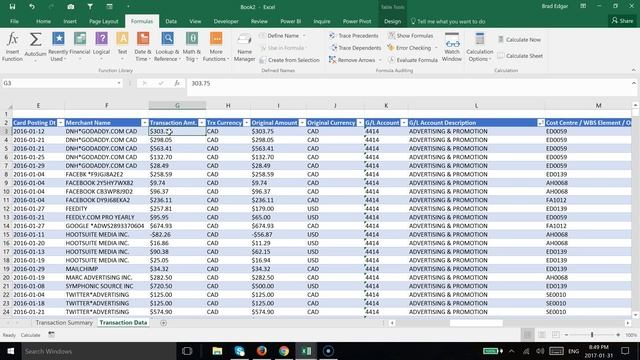
Task: Click the camera icon in Quick Access Toolbar
Action: click(x=71, y=7)
